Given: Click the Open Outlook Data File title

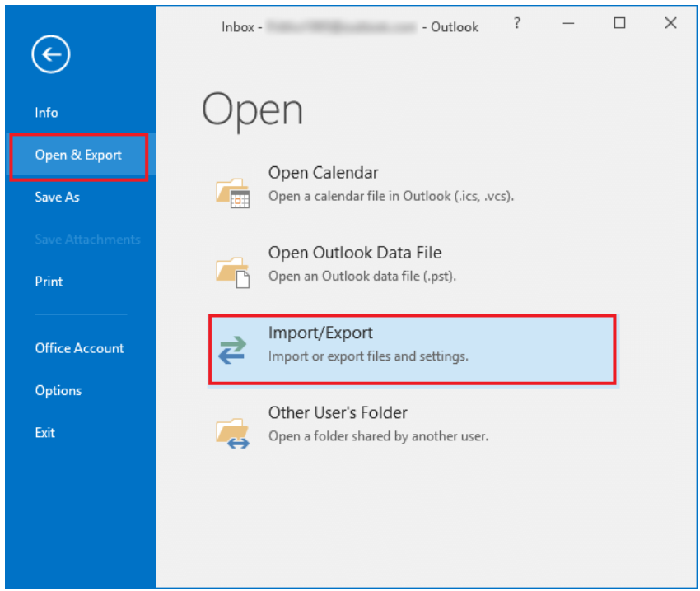Looking at the screenshot, I should pos(355,253).
